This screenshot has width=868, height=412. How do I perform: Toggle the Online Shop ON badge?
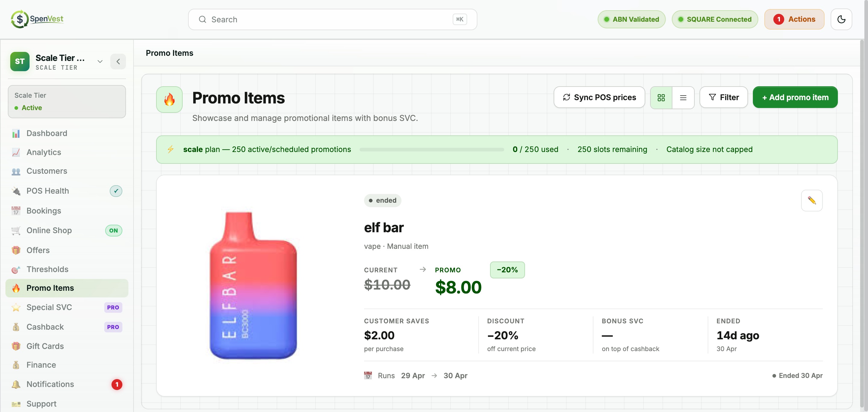[x=114, y=231]
